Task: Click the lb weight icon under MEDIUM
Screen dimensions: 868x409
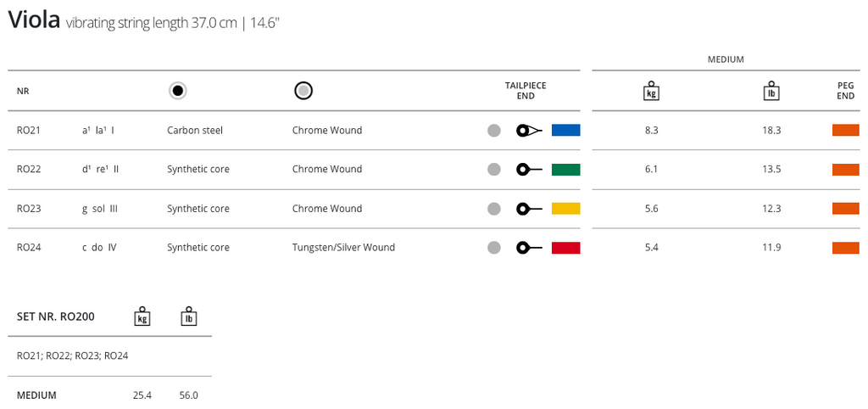Action: click(x=771, y=92)
